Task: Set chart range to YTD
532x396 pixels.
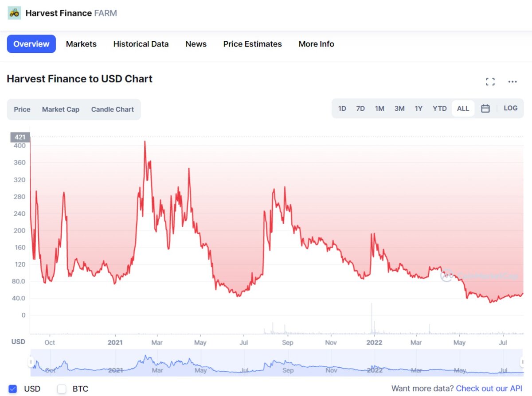Action: pyautogui.click(x=440, y=109)
